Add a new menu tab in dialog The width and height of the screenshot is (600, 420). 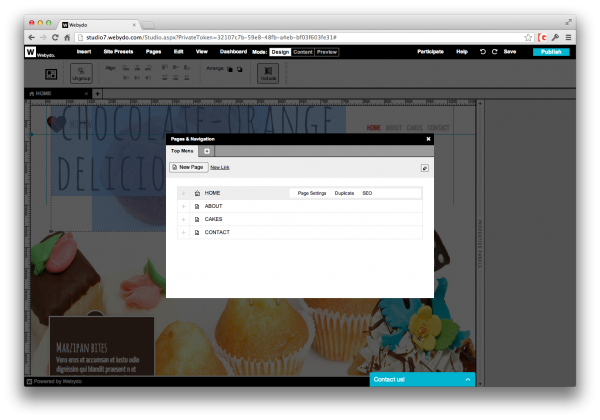click(x=207, y=151)
